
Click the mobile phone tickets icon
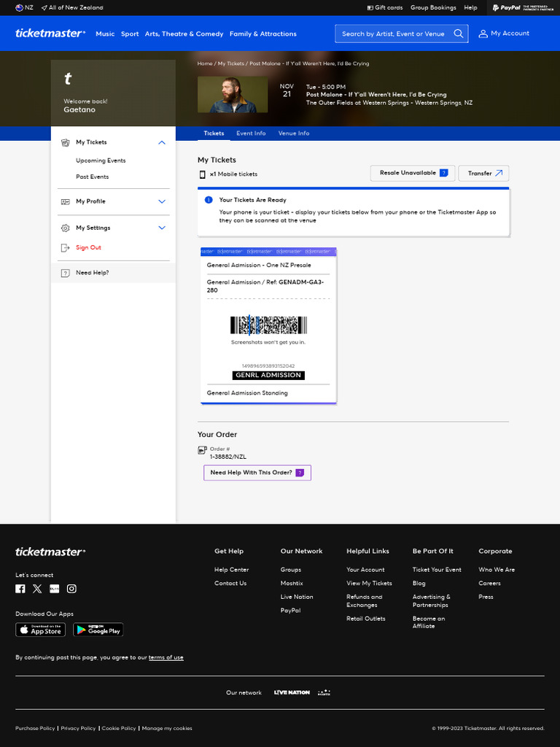click(x=203, y=174)
